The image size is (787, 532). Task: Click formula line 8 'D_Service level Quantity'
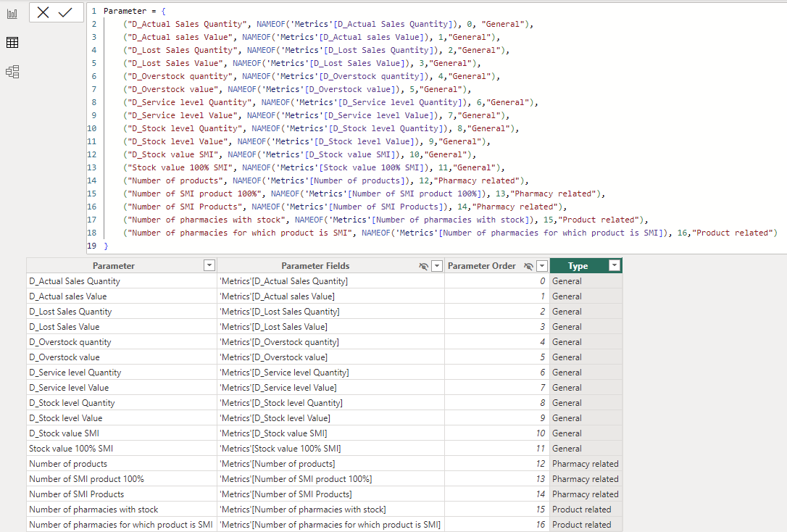pyautogui.click(x=330, y=102)
